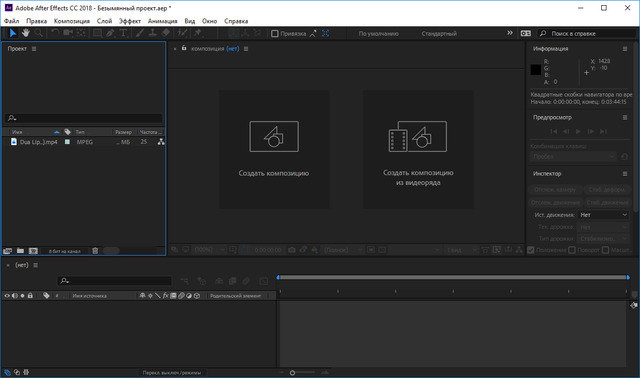Open the Композиция menu
640x378 pixels.
coord(72,21)
